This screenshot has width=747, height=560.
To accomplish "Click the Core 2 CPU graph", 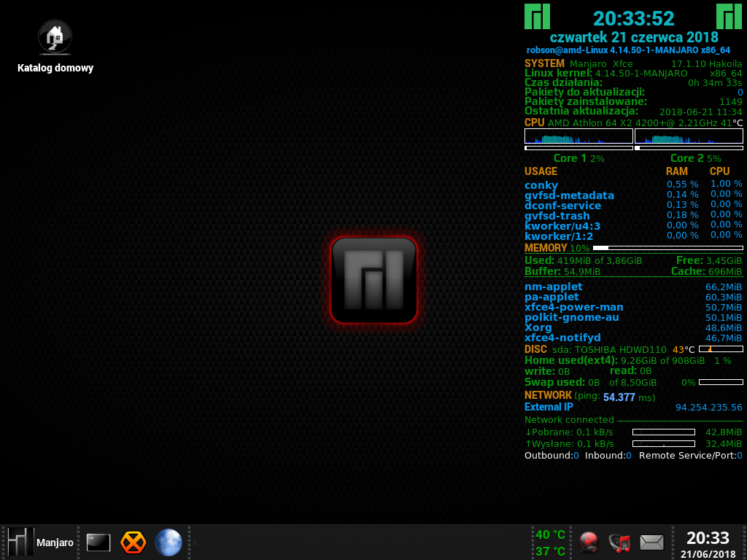I will point(689,136).
